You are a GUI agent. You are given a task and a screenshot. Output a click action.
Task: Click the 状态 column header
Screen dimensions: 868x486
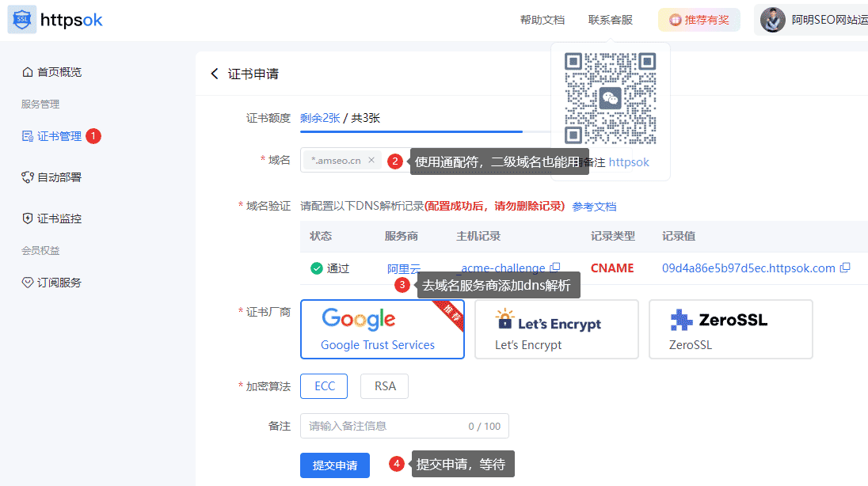(x=321, y=236)
